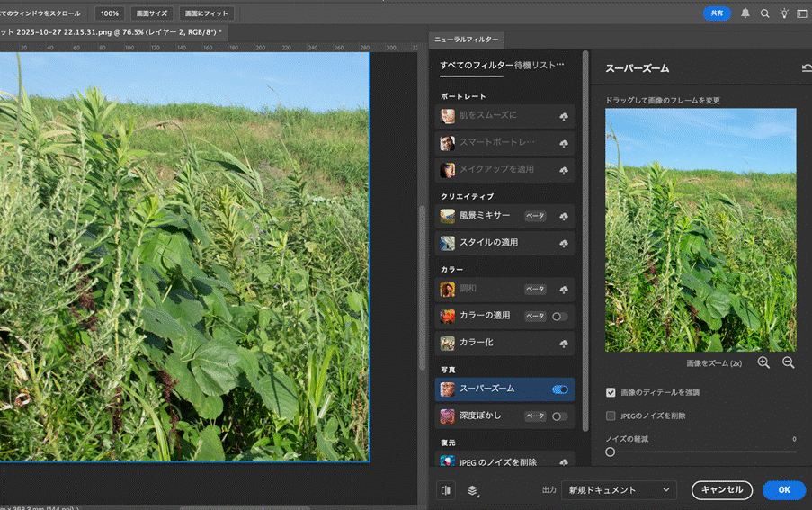Click the 調和 filter label

tap(468, 289)
